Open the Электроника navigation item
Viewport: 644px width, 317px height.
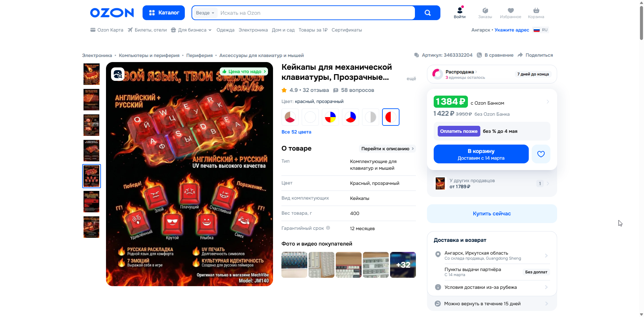coord(253,30)
